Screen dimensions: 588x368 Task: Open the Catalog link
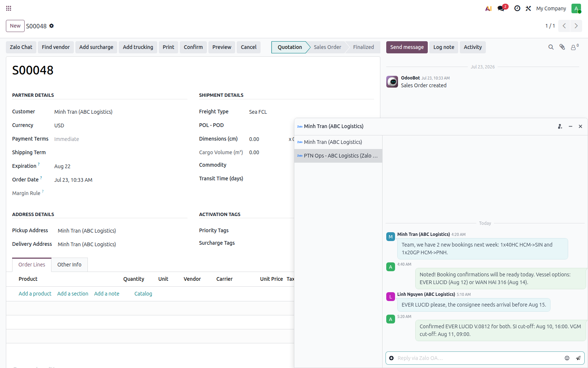(143, 294)
